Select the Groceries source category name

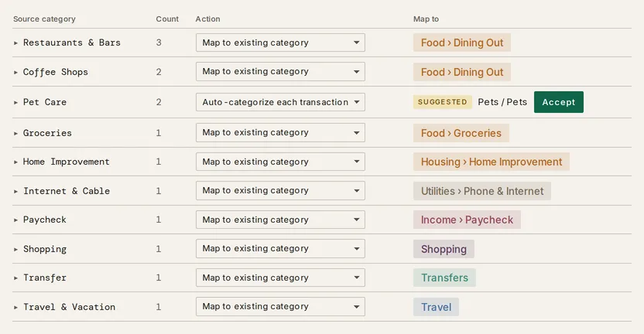point(47,133)
